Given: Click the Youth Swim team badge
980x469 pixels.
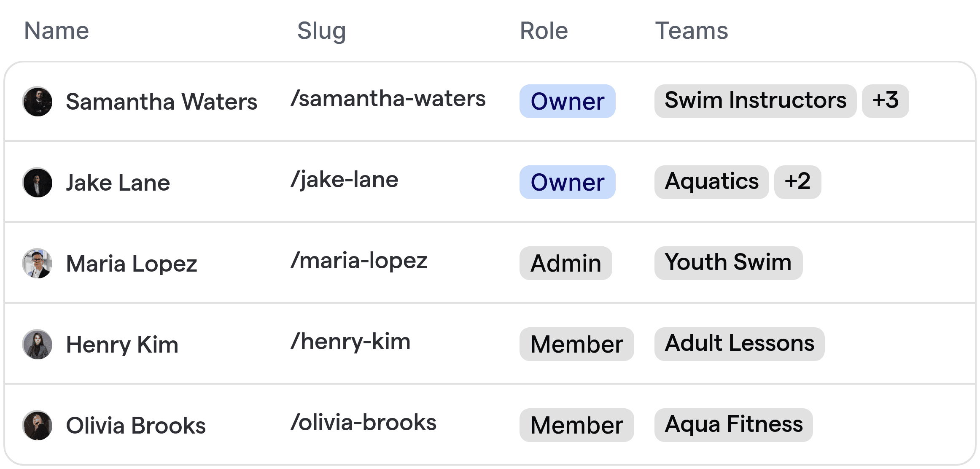Looking at the screenshot, I should click(x=728, y=262).
